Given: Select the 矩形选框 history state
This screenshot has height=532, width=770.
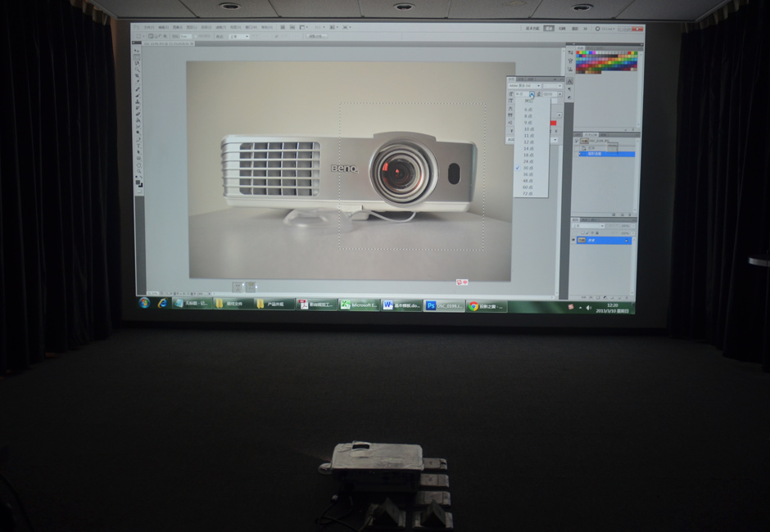Looking at the screenshot, I should pos(607,154).
